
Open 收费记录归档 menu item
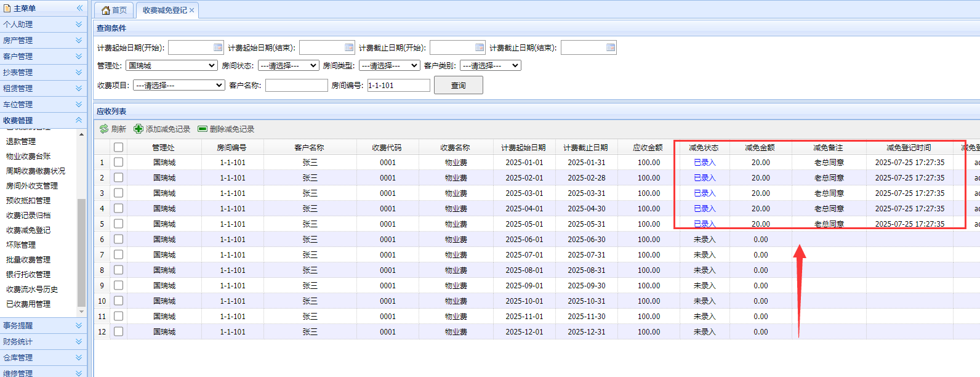pyautogui.click(x=28, y=215)
